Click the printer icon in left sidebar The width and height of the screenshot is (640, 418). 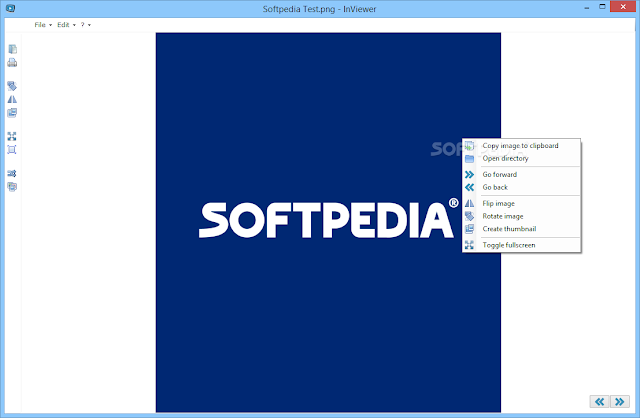tap(12, 62)
